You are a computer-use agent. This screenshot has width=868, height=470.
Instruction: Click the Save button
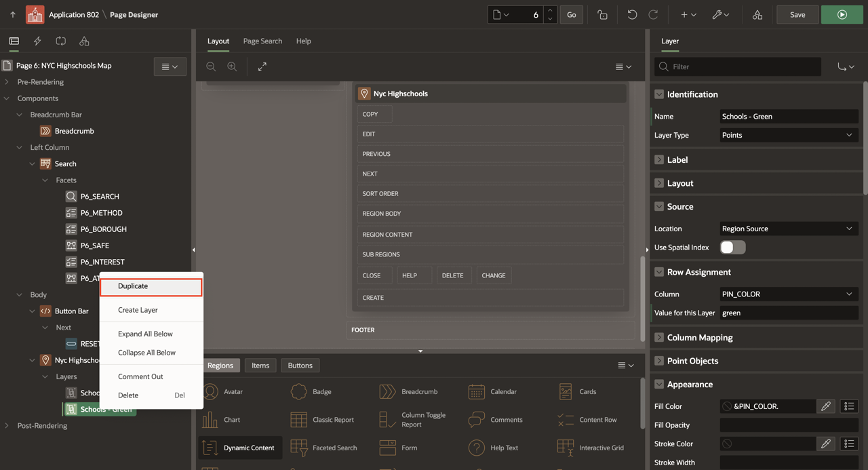797,14
